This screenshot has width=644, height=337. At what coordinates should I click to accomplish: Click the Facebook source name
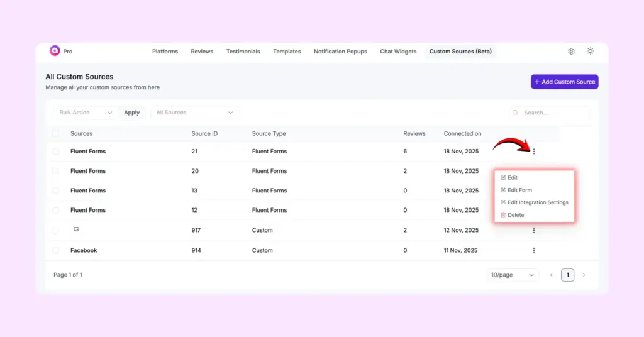84,250
